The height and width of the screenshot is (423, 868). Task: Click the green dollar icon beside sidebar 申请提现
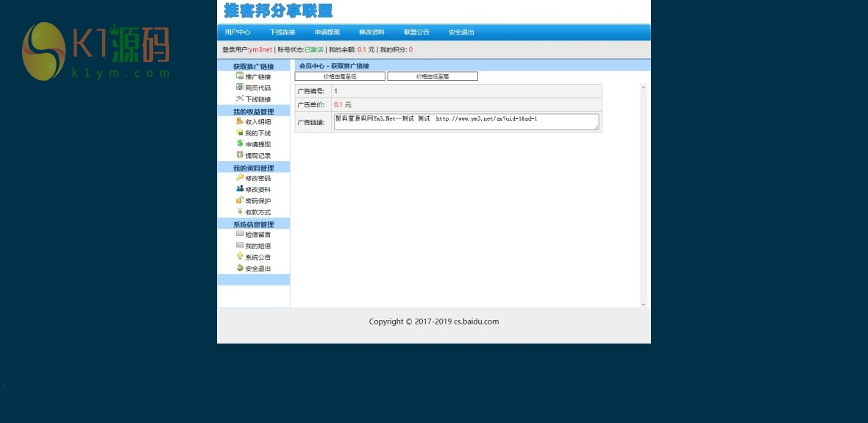click(240, 143)
